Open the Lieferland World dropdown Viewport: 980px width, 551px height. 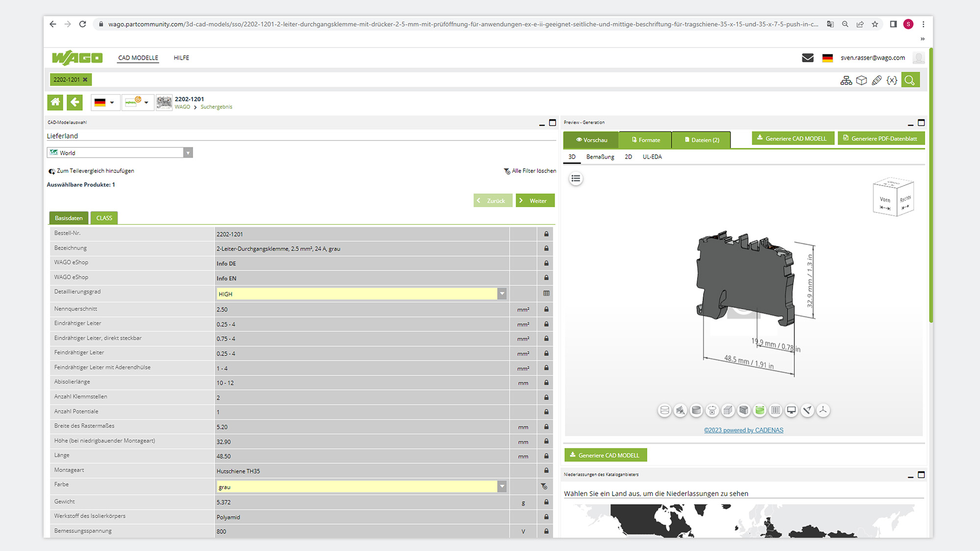point(120,153)
